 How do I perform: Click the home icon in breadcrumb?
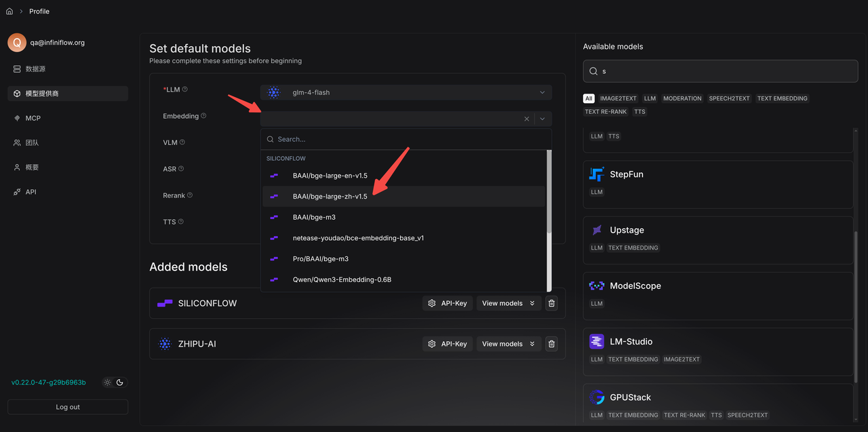pos(9,12)
